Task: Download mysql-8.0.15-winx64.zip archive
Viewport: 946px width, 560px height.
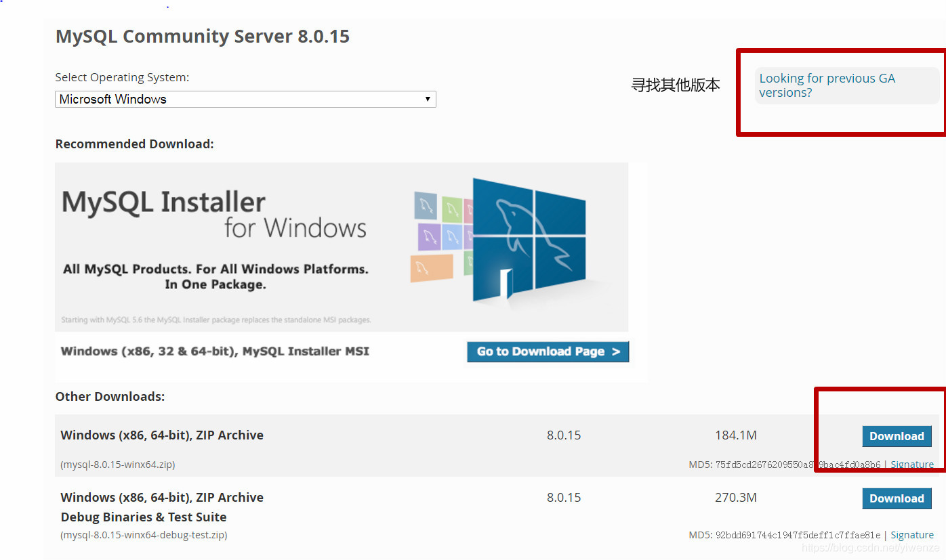Action: point(897,436)
